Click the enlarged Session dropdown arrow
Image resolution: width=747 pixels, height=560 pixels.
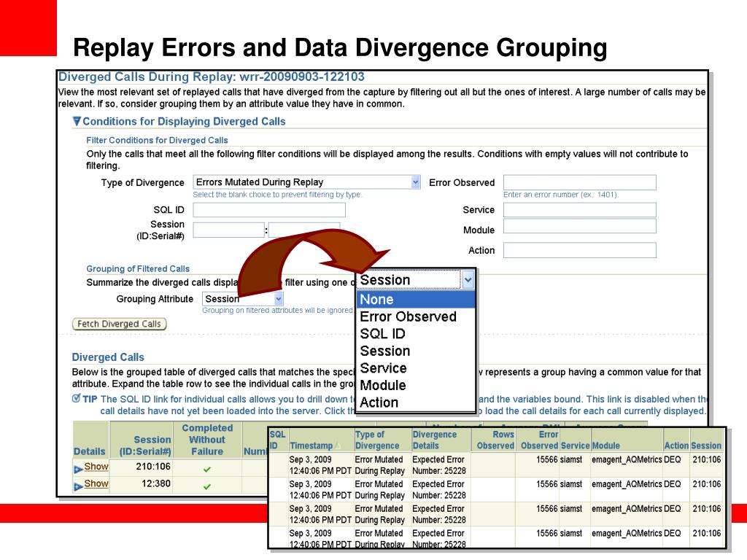click(x=468, y=280)
